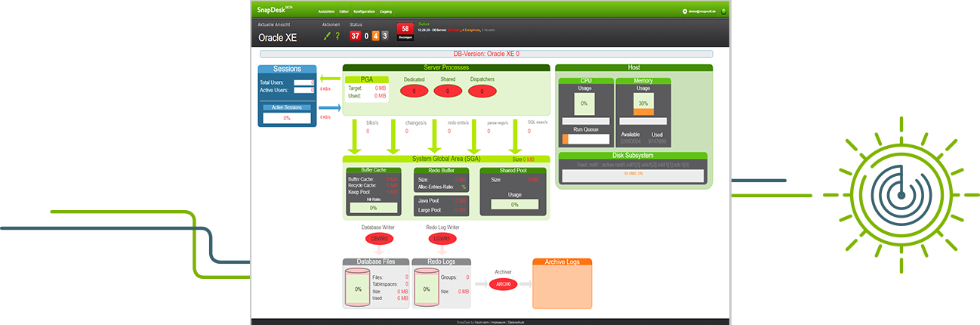This screenshot has width=980, height=325.
Task: Click the demo user email in header
Action: click(701, 11)
